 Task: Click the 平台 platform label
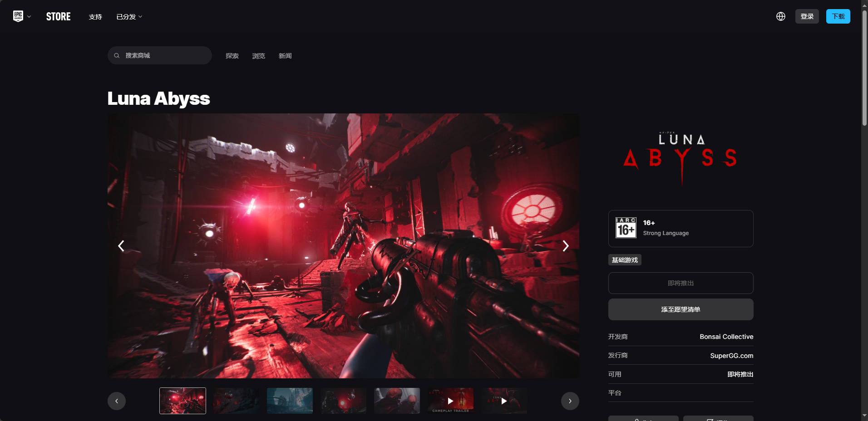[x=615, y=393]
